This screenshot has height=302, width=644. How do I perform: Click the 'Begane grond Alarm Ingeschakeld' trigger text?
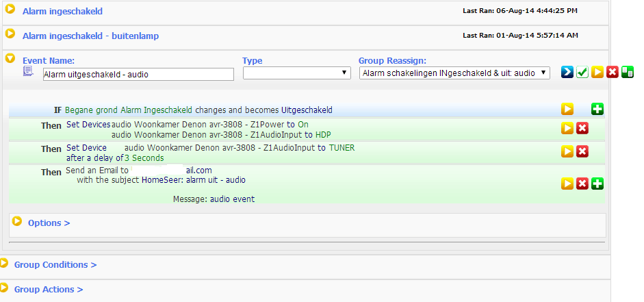(129, 110)
